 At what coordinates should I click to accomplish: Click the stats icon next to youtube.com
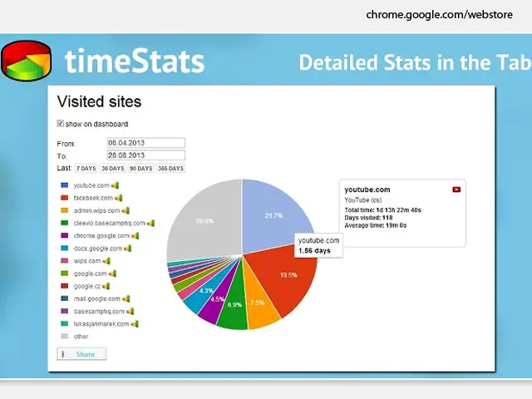coord(117,185)
